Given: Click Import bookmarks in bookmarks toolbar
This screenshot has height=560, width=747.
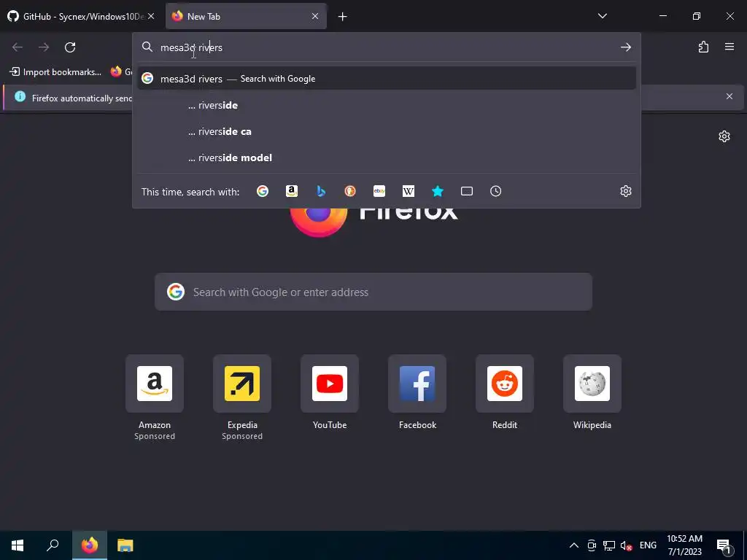Looking at the screenshot, I should (x=55, y=72).
